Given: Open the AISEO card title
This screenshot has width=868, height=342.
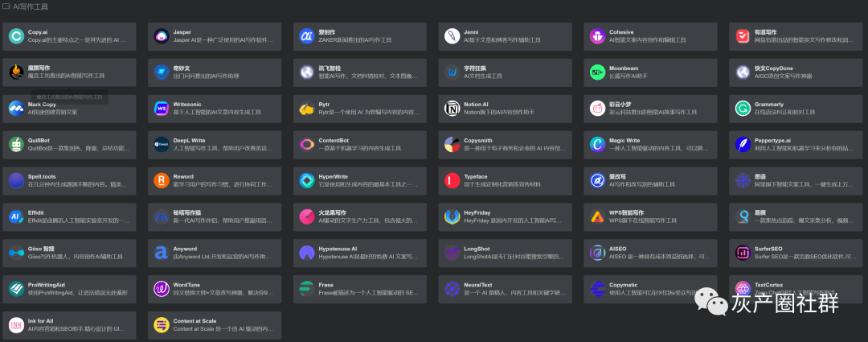Looking at the screenshot, I should [x=618, y=249].
